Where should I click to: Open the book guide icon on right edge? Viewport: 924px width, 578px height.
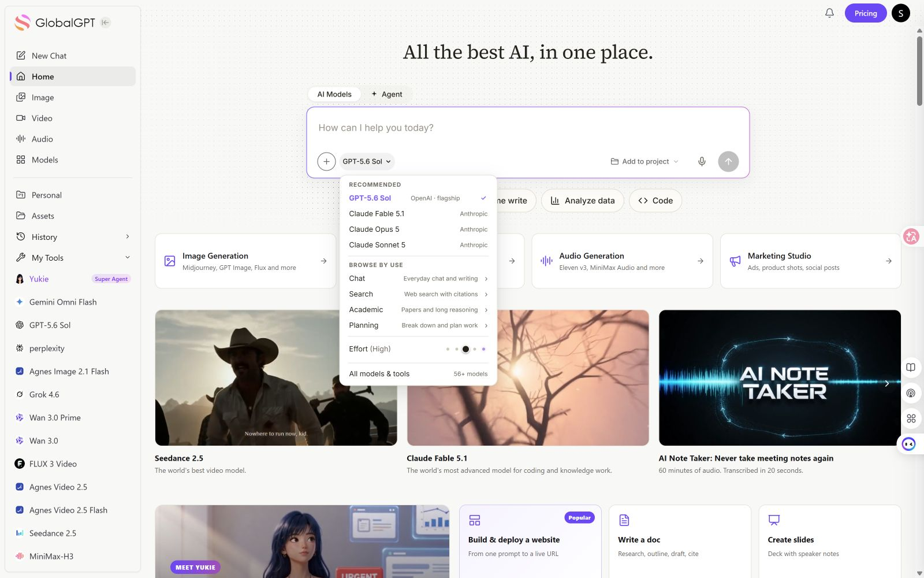point(911,367)
